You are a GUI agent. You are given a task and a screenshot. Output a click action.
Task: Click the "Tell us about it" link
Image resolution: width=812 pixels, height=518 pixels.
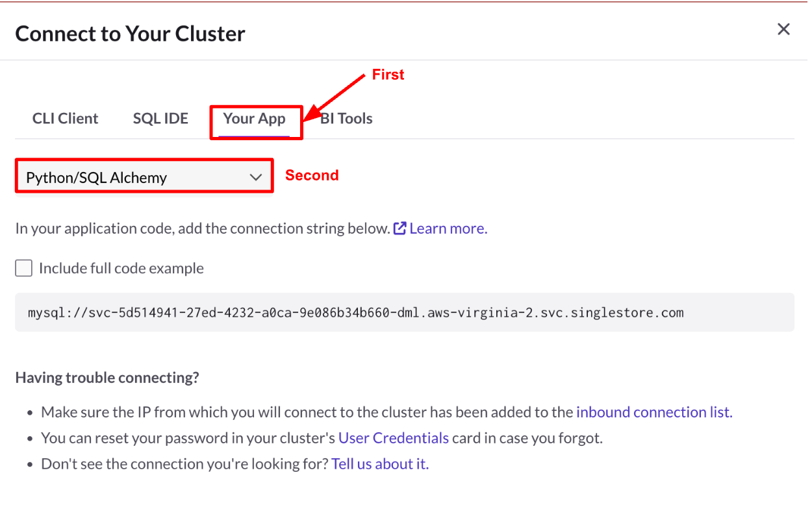(380, 464)
